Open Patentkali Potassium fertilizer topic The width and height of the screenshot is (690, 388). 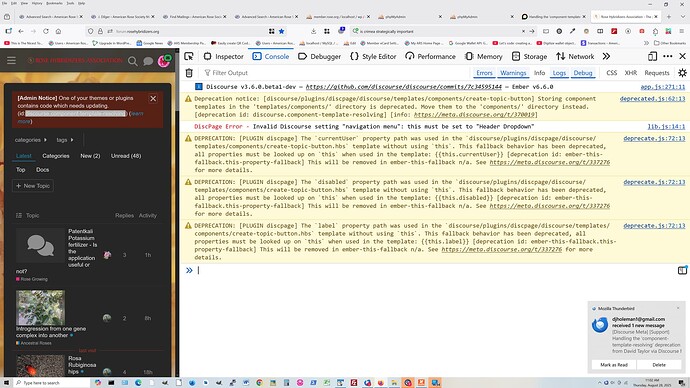tap(83, 248)
